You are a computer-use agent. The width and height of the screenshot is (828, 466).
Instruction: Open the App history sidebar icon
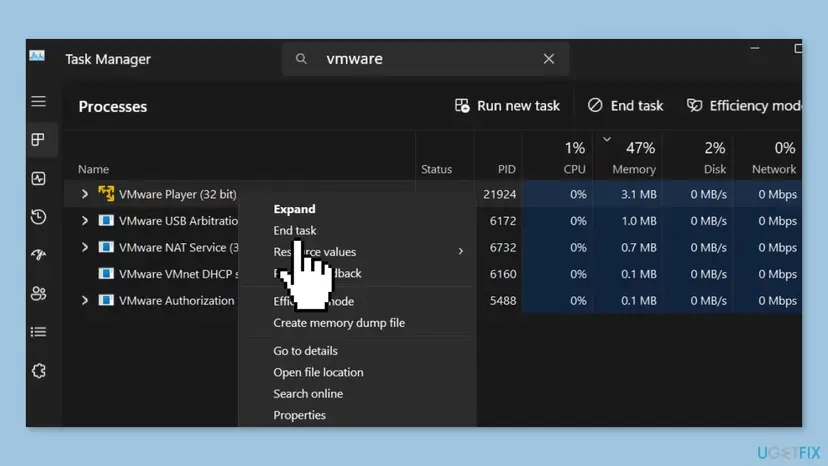point(39,217)
